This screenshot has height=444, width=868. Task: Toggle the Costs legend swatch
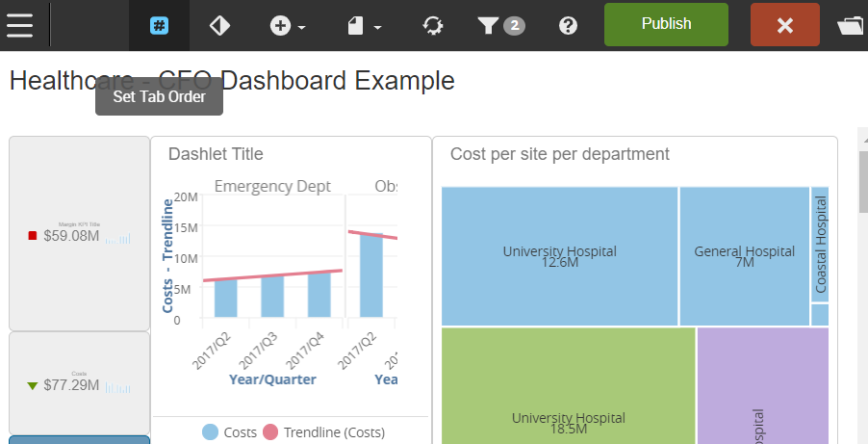click(210, 432)
